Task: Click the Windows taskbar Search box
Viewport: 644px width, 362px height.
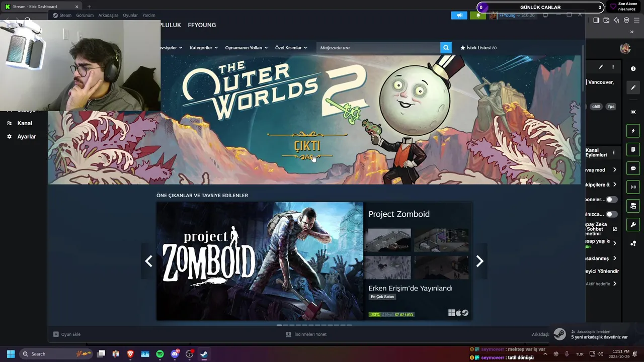Action: tap(57, 354)
